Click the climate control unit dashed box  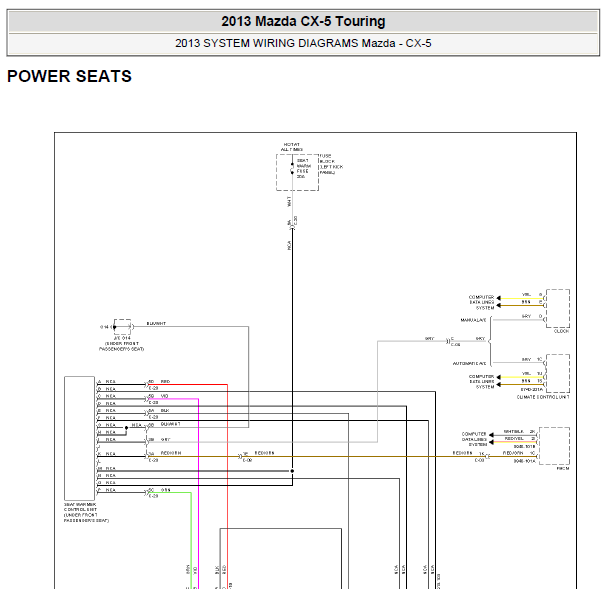pyautogui.click(x=557, y=373)
